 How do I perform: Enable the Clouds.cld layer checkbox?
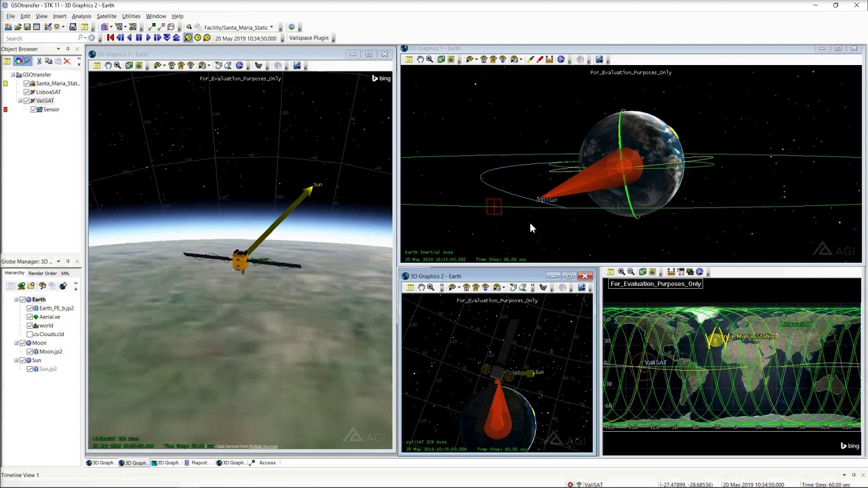[30, 334]
